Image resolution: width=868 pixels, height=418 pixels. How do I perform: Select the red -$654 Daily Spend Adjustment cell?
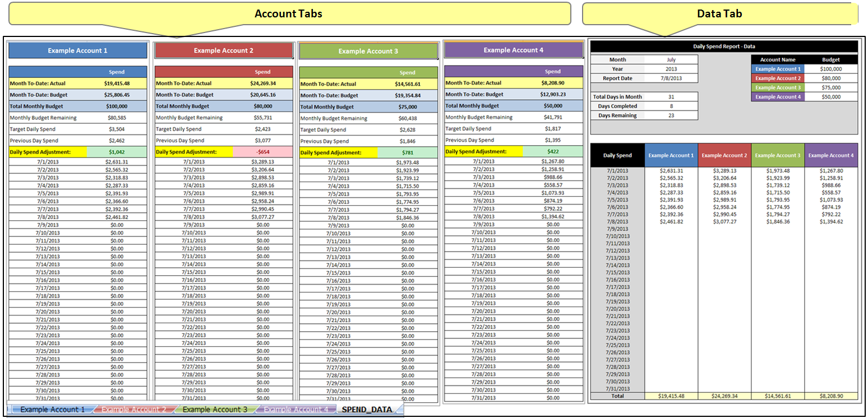click(262, 152)
